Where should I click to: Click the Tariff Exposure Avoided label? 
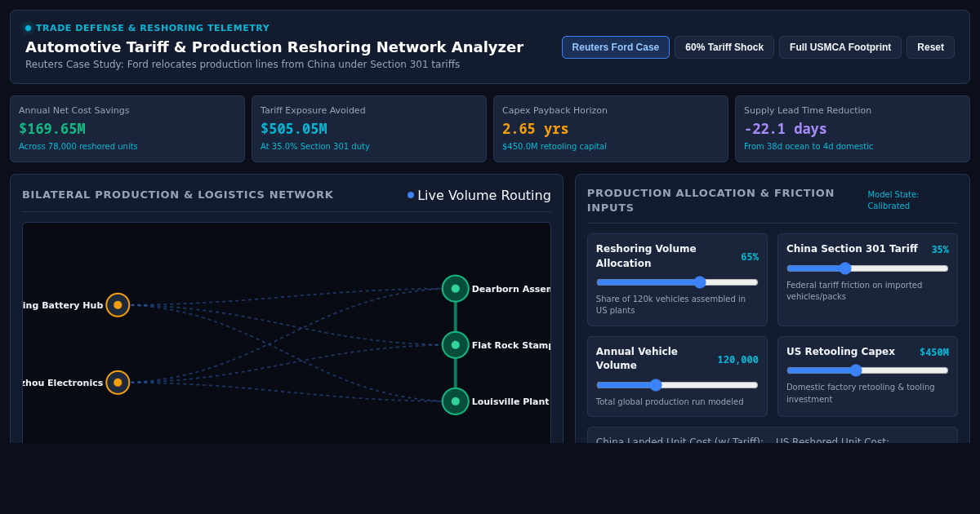(x=313, y=110)
